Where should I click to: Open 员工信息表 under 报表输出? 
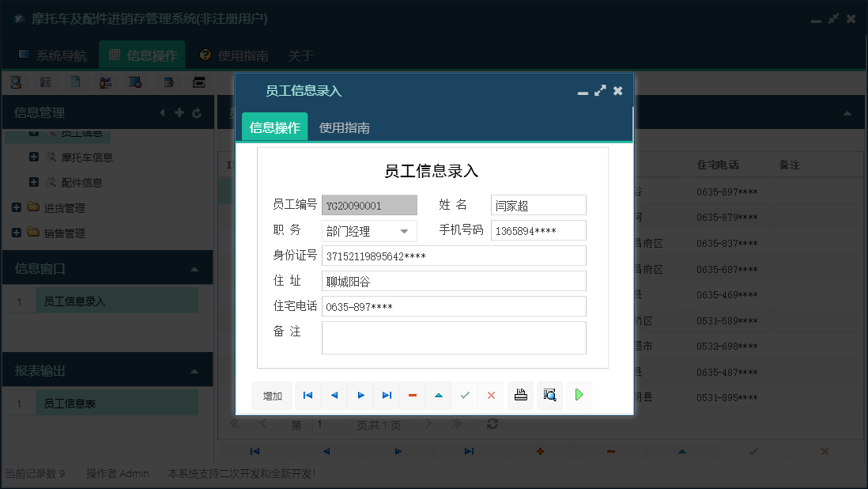click(116, 402)
